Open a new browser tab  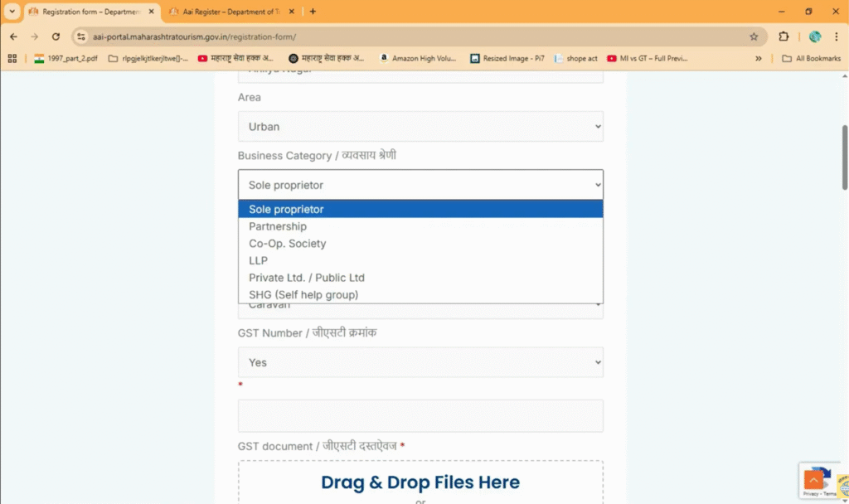[x=313, y=12]
